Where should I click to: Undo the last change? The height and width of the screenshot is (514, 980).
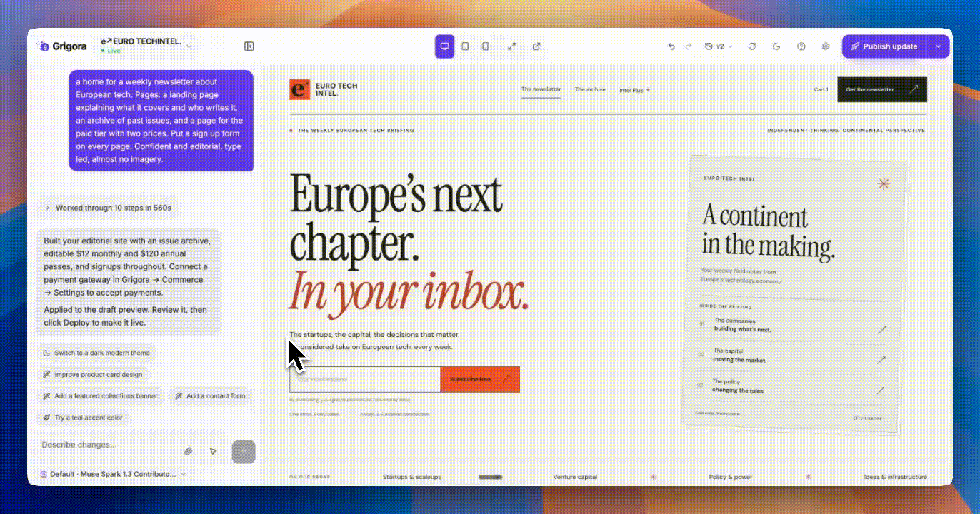pos(671,46)
